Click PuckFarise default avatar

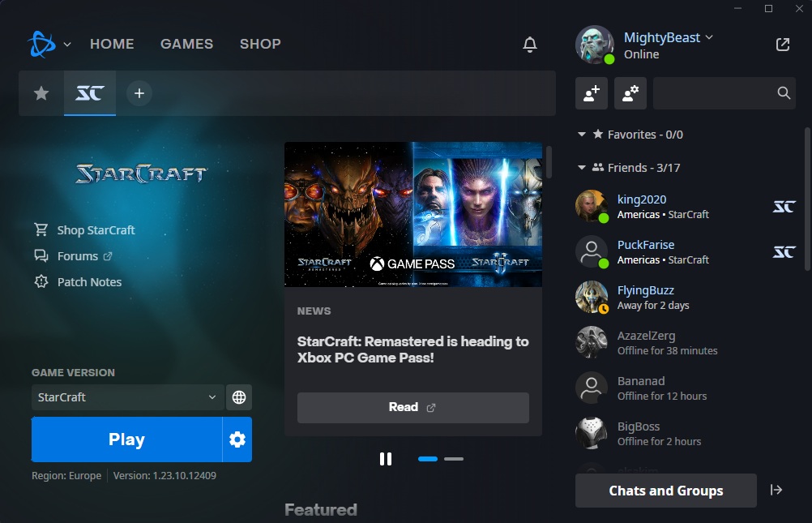click(592, 251)
